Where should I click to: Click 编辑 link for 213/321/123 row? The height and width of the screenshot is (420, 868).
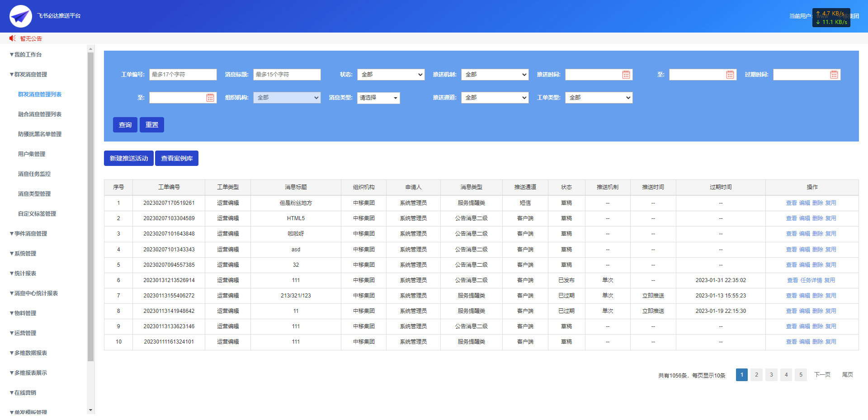pos(805,296)
